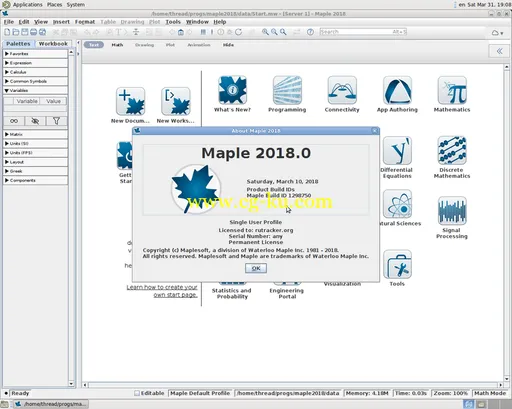Open the Applications menu in top panel
The height and width of the screenshot is (409, 512).
pyautogui.click(x=27, y=5)
